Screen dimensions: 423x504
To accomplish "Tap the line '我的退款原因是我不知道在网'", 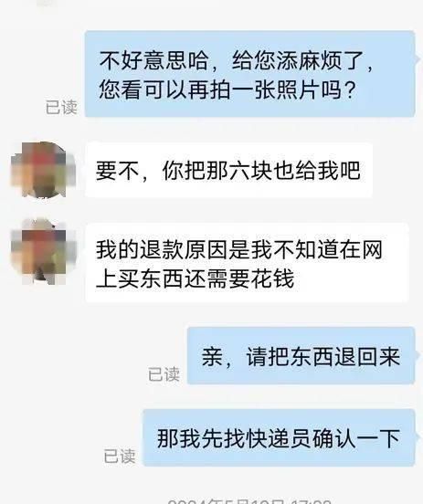I will click(239, 250).
